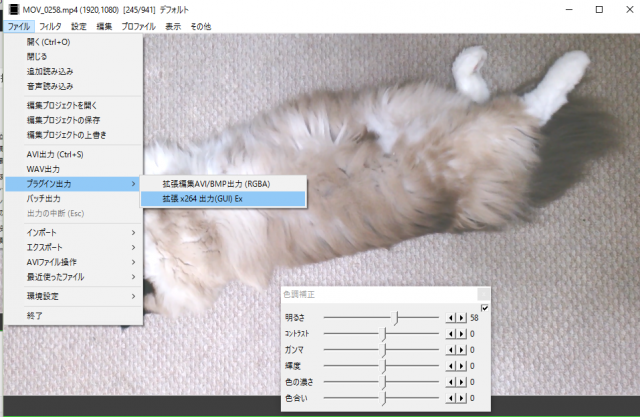Click the left arrow for 色の濃さ value
Screen dimensions: 640x417
click(449, 383)
